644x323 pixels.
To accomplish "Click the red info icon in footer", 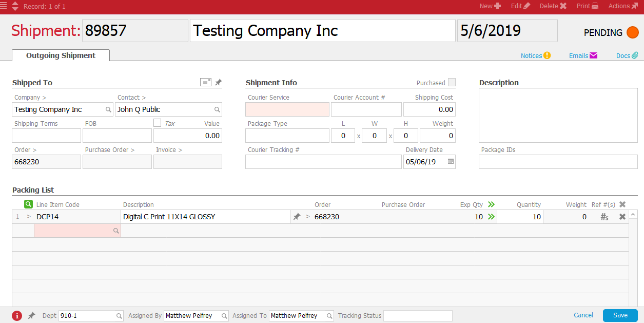I will point(17,316).
